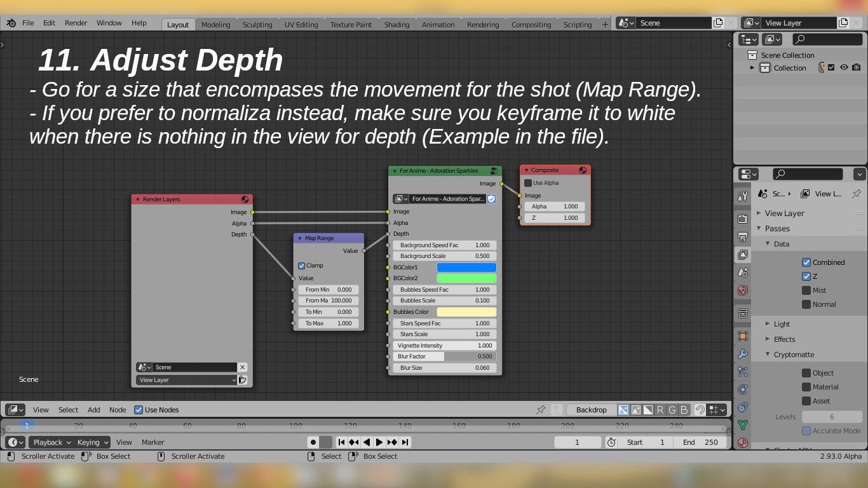Screen dimensions: 868x488
Task: Open View Layer dropdown on Render Layers node
Action: (186, 380)
